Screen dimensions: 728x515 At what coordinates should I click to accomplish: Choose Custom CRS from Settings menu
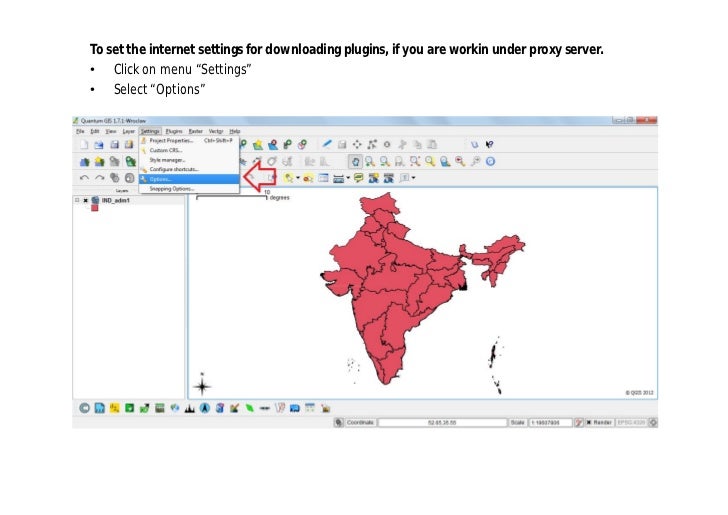(x=189, y=150)
